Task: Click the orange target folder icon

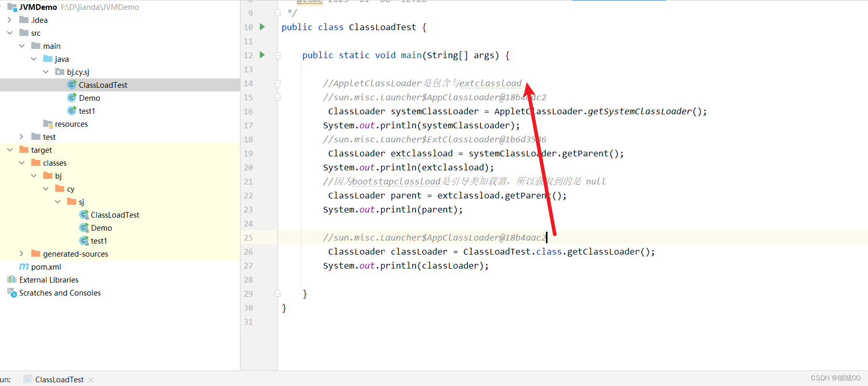Action: click(x=24, y=150)
